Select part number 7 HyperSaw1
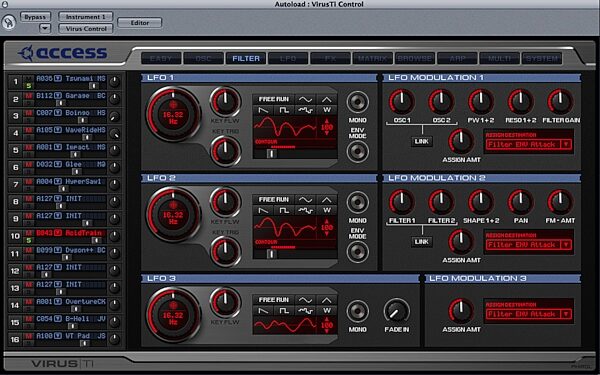 click(15, 184)
